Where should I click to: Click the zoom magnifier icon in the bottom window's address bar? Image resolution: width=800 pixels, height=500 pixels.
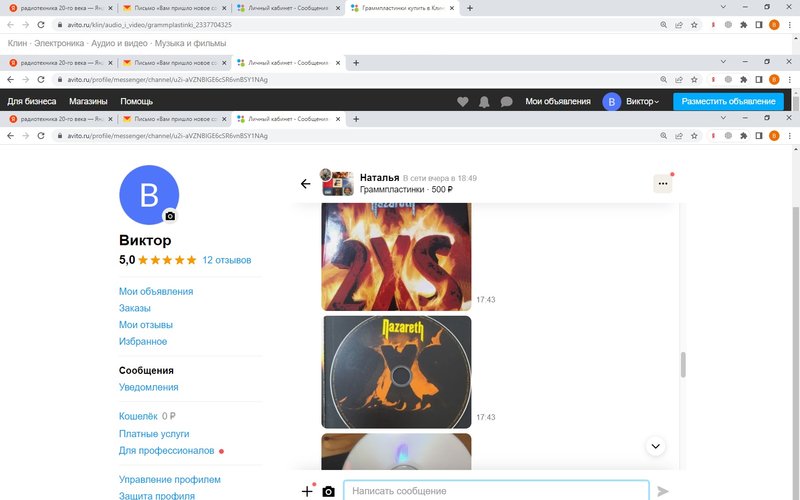click(664, 136)
